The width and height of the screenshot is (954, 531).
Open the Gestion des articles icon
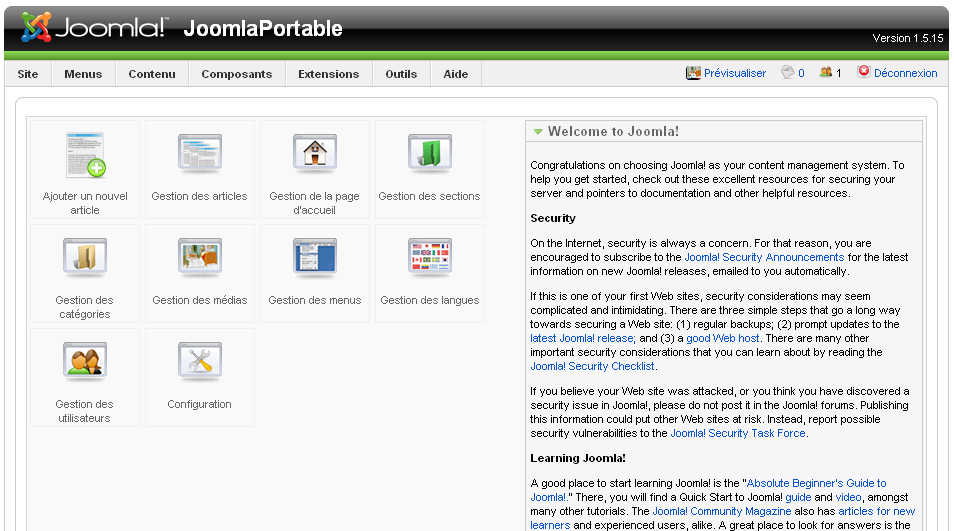click(x=200, y=154)
